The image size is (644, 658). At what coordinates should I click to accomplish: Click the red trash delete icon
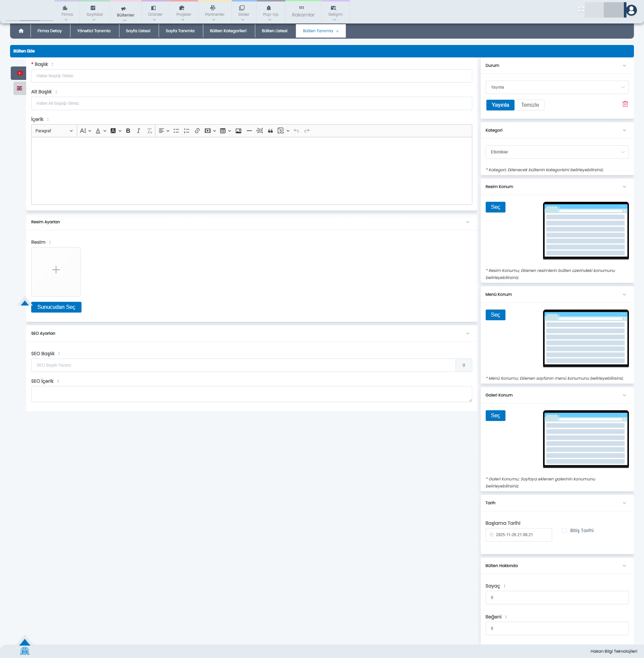click(x=625, y=104)
